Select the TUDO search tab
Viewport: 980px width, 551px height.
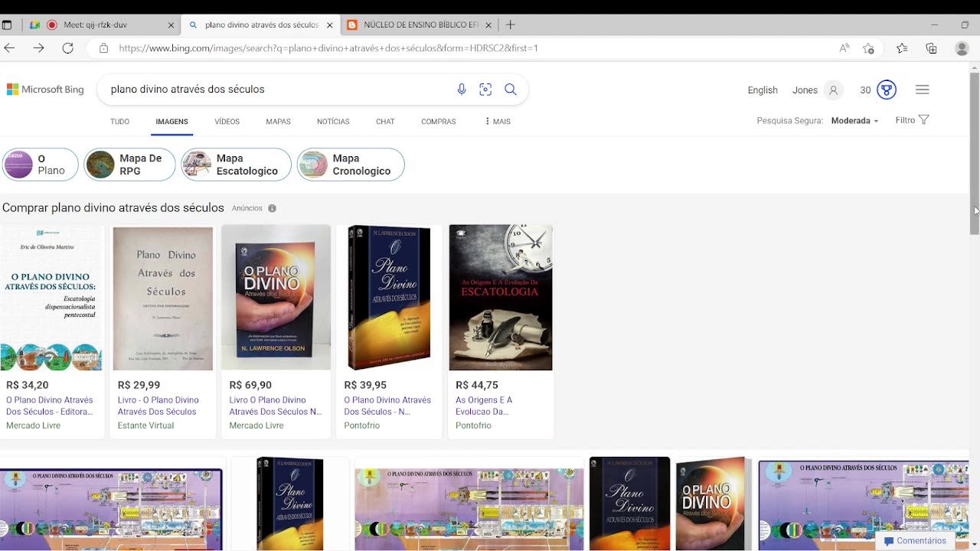click(x=119, y=122)
